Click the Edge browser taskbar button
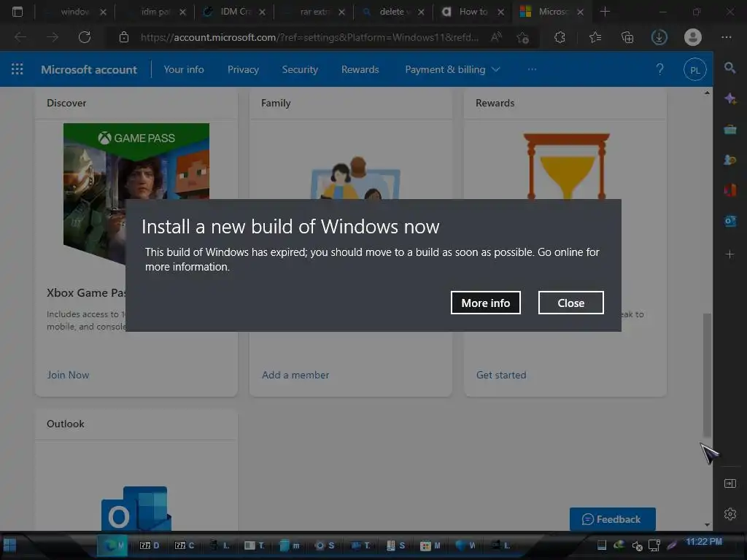Screen dimensions: 747x560 tap(112, 545)
